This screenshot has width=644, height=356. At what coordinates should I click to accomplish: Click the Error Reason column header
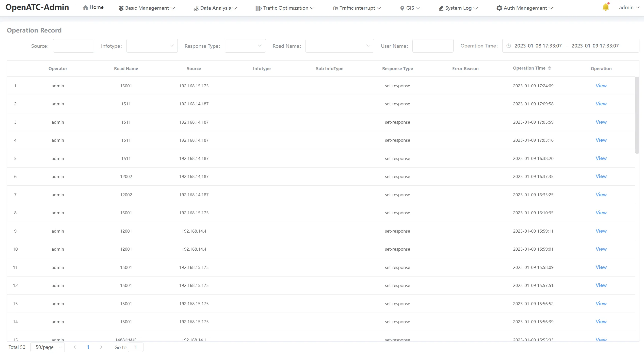(x=465, y=69)
